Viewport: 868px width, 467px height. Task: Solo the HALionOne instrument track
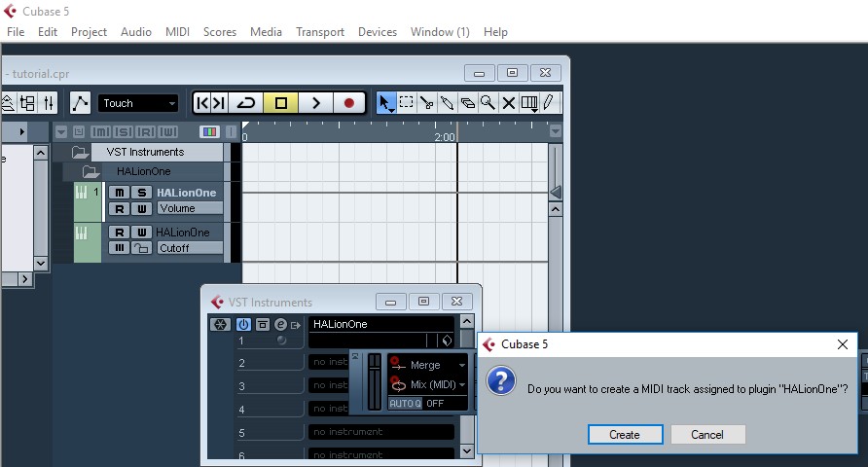142,193
